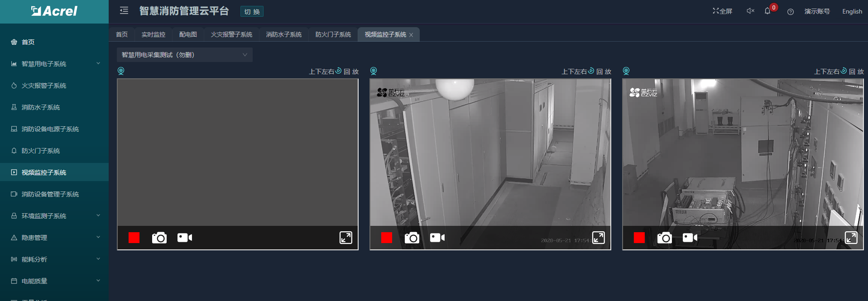Expand the 智慧用电子系统 sidebar menu
Image resolution: width=868 pixels, height=301 pixels.
pyautogui.click(x=54, y=64)
